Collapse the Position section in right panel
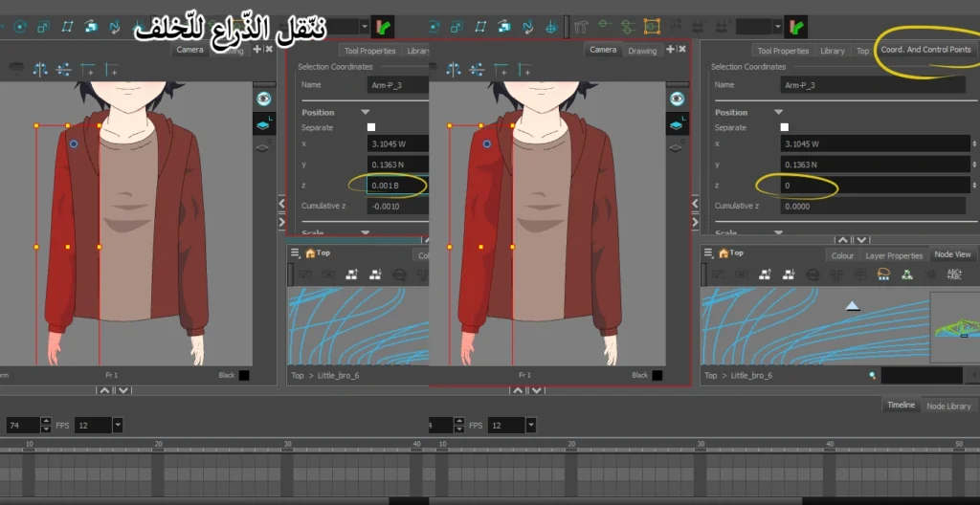The width and height of the screenshot is (980, 505). (x=778, y=113)
